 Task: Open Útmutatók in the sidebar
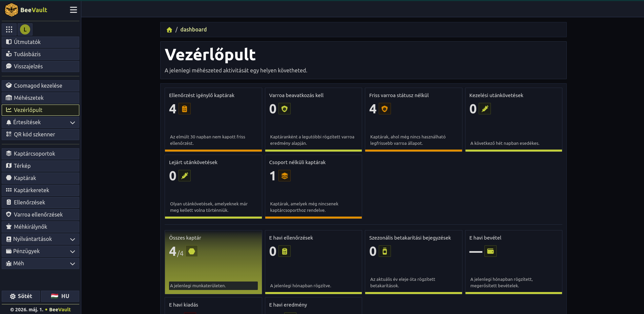tap(40, 42)
